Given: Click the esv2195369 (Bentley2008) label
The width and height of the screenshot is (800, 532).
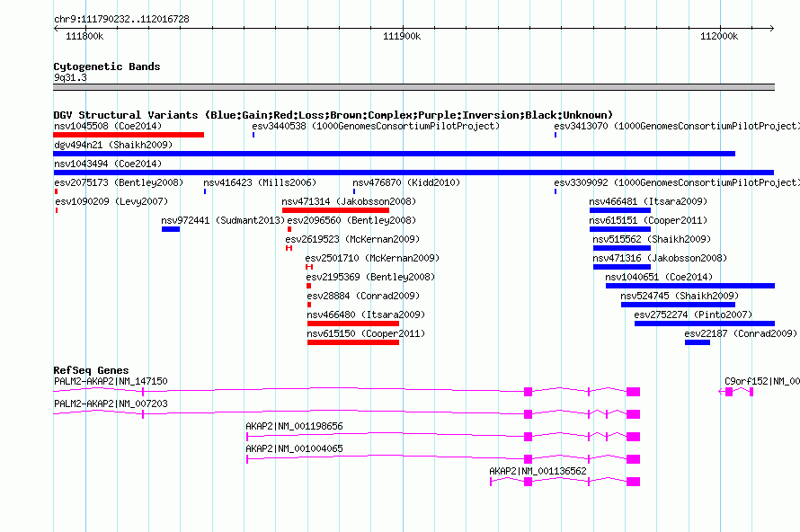Looking at the screenshot, I should pos(370,277).
